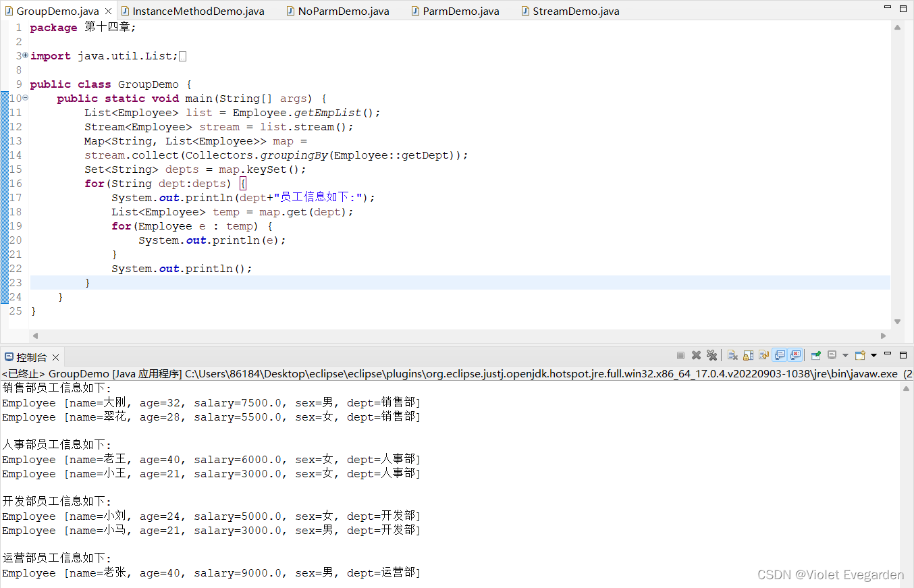Switch to the StreamDemo.java tab
This screenshot has height=588, width=914.
tap(570, 10)
